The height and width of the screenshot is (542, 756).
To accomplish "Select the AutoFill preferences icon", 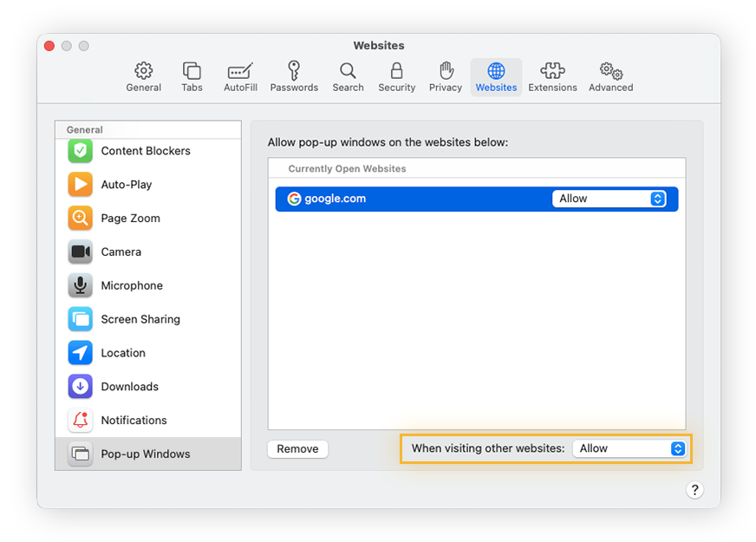I will 240,76.
